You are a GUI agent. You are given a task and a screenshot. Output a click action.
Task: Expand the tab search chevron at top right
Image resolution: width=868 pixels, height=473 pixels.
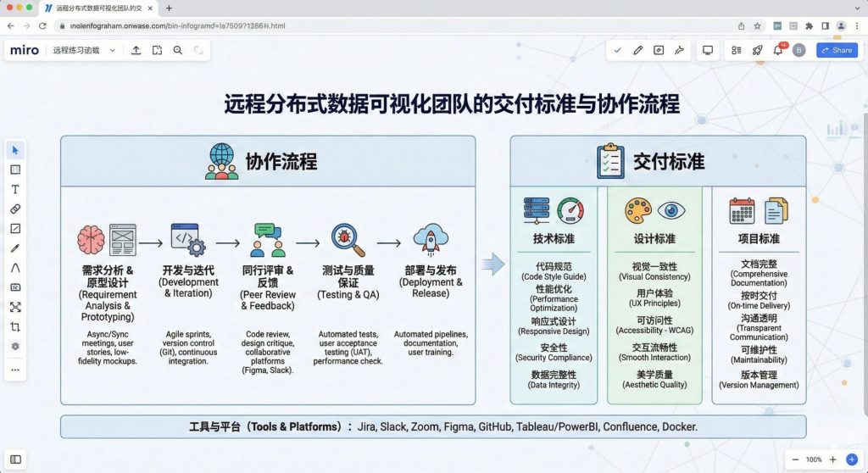click(858, 8)
